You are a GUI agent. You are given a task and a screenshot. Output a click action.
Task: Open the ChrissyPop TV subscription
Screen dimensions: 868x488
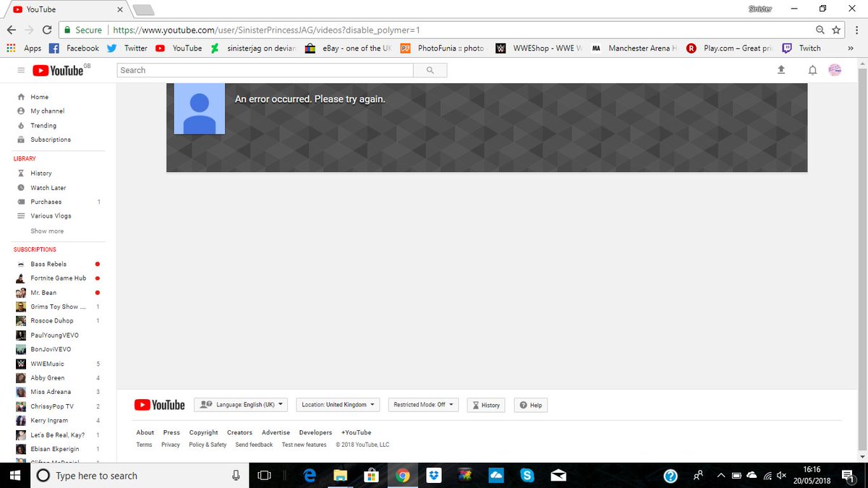(x=53, y=406)
